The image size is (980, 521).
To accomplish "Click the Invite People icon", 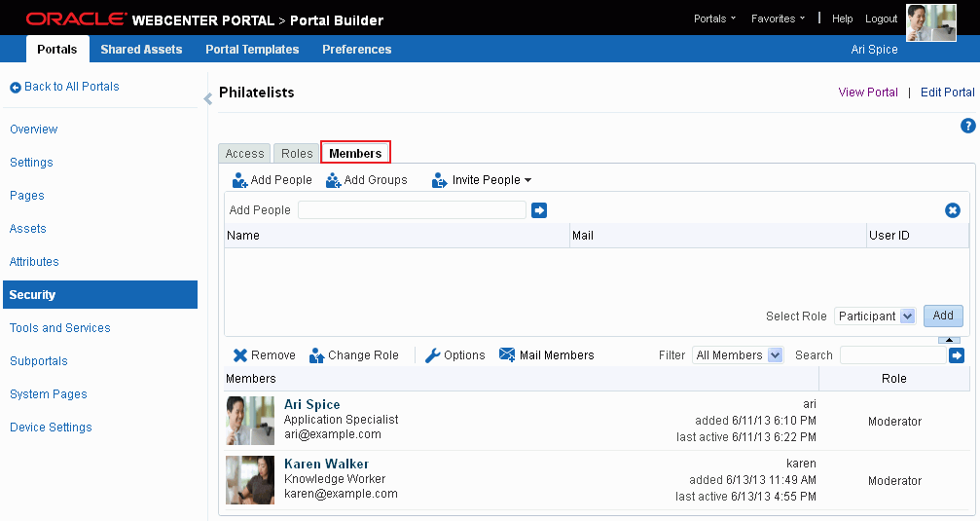I will click(439, 180).
